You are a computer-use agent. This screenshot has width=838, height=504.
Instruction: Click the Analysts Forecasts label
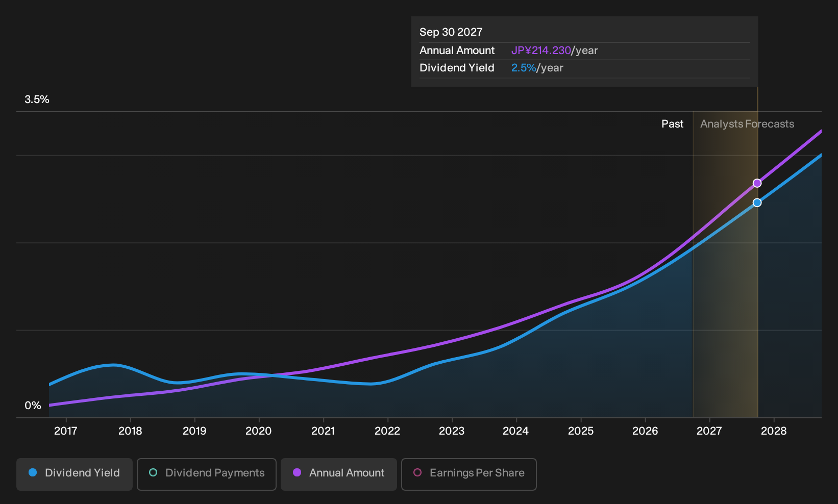(747, 124)
